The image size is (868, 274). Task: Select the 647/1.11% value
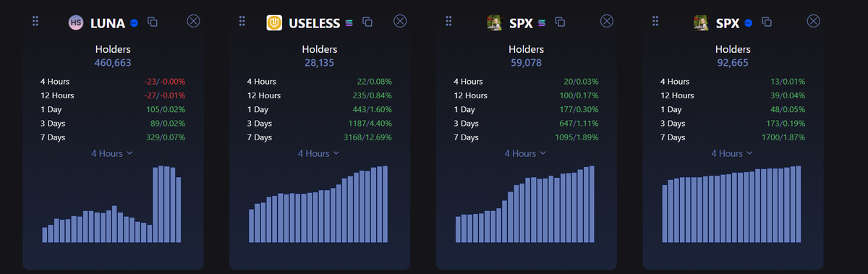(579, 124)
